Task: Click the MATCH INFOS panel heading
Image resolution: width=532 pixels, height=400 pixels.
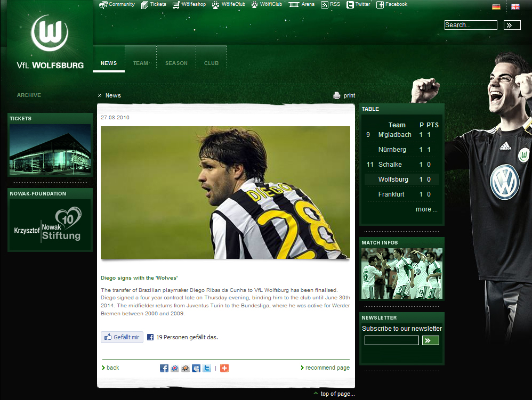Action: 380,243
